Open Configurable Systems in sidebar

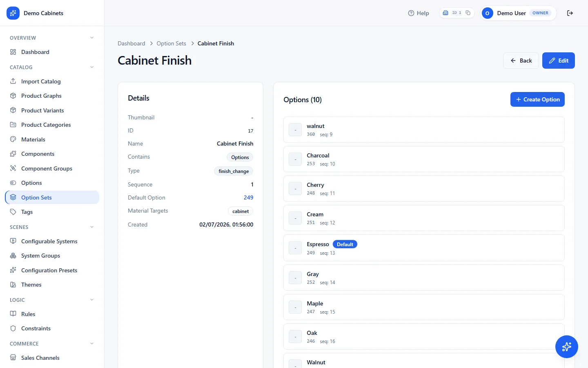coord(52,241)
